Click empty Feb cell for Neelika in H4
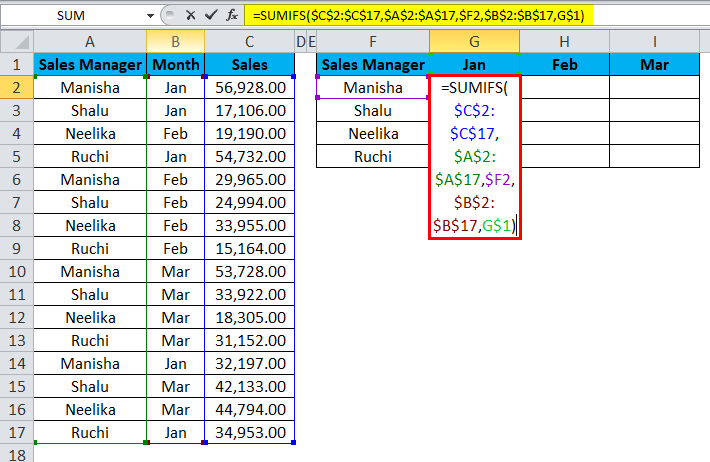The image size is (710, 462). (565, 134)
